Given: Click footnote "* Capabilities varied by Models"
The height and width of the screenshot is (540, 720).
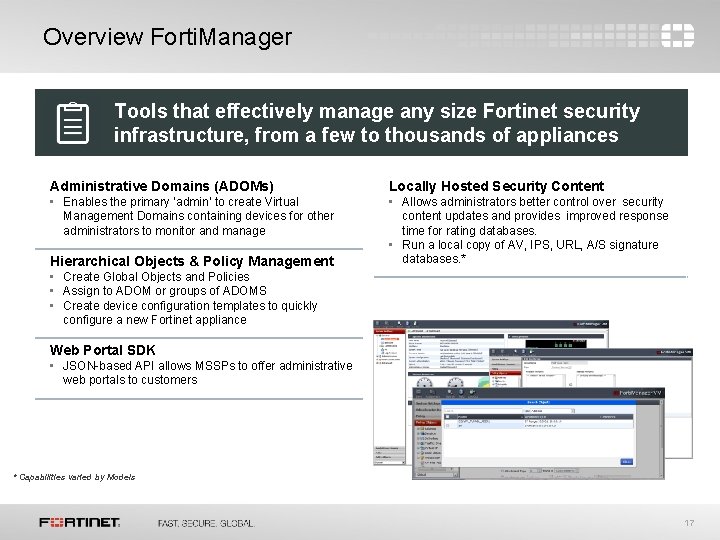Looking at the screenshot, I should [74, 477].
